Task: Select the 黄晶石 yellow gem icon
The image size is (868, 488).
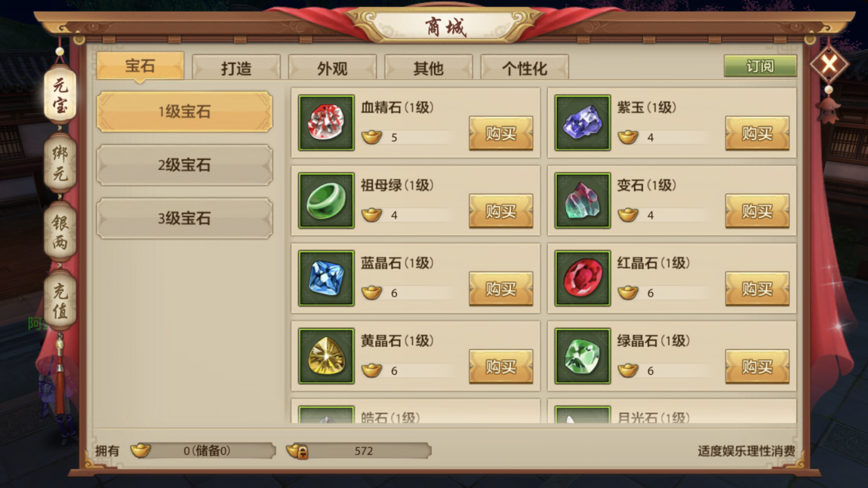Action: tap(326, 356)
